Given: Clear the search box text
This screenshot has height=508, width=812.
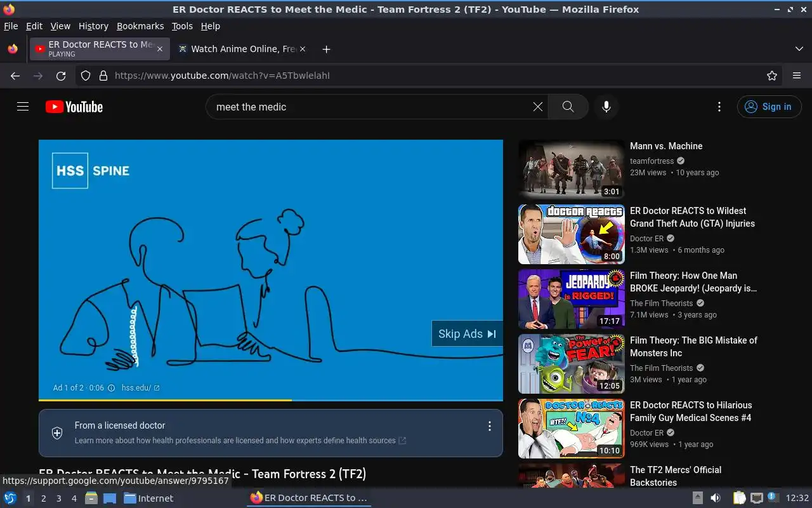Looking at the screenshot, I should [538, 107].
